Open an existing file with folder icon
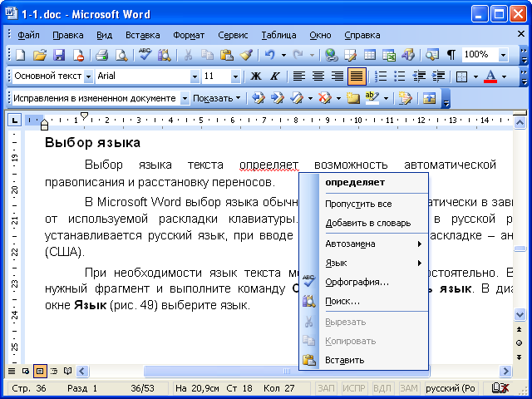Viewport: 532px width, 399px height. tap(40, 55)
